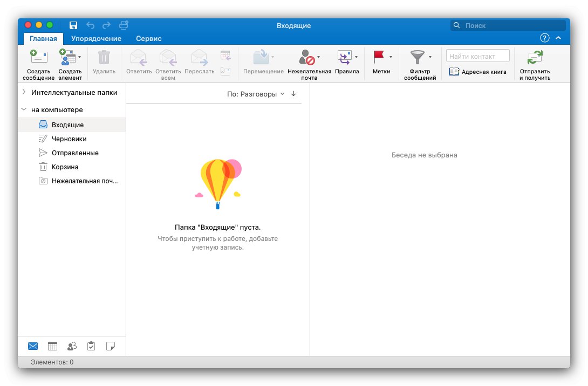Open the По: Разговоры sort dropdown
588x386 pixels.
(x=256, y=94)
